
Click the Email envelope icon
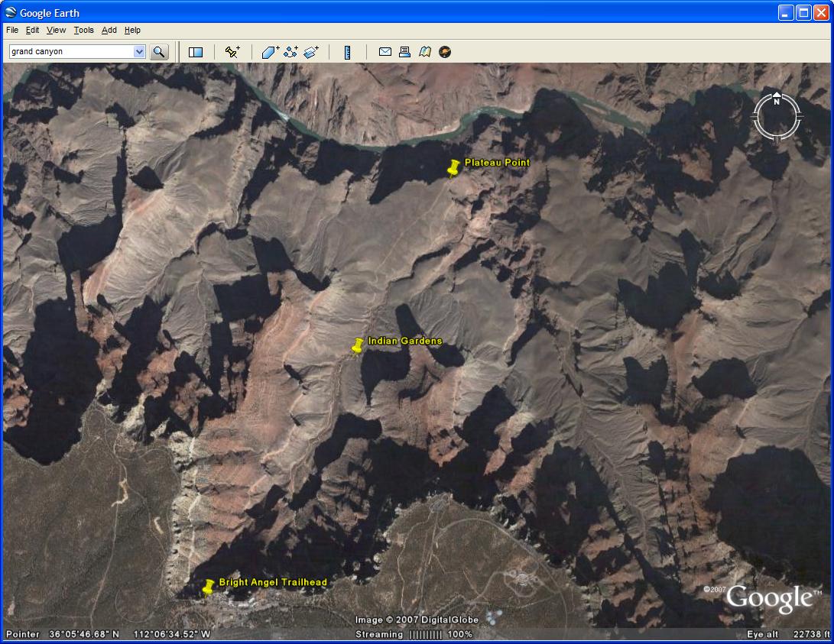pyautogui.click(x=385, y=52)
